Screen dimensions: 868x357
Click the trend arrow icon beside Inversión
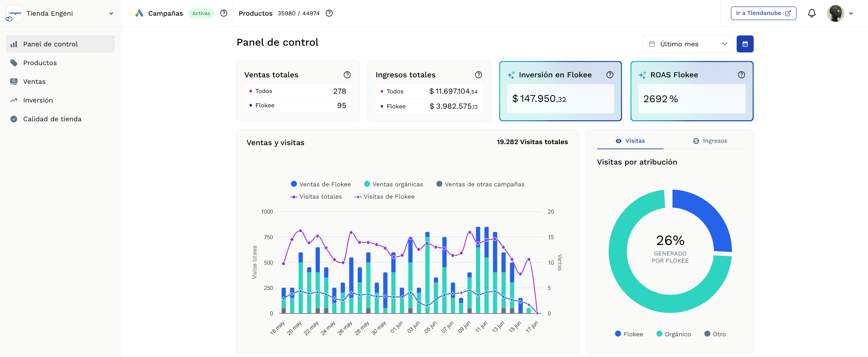[x=14, y=100]
